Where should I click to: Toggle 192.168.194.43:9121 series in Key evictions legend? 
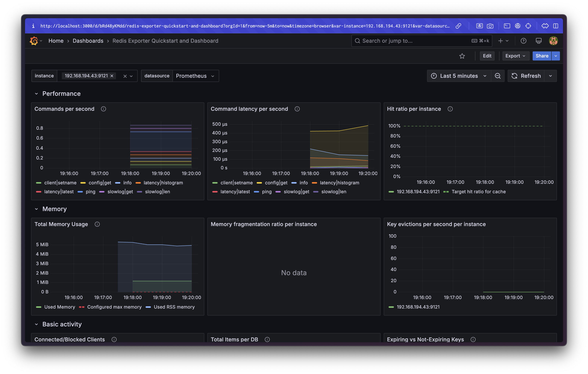418,307
